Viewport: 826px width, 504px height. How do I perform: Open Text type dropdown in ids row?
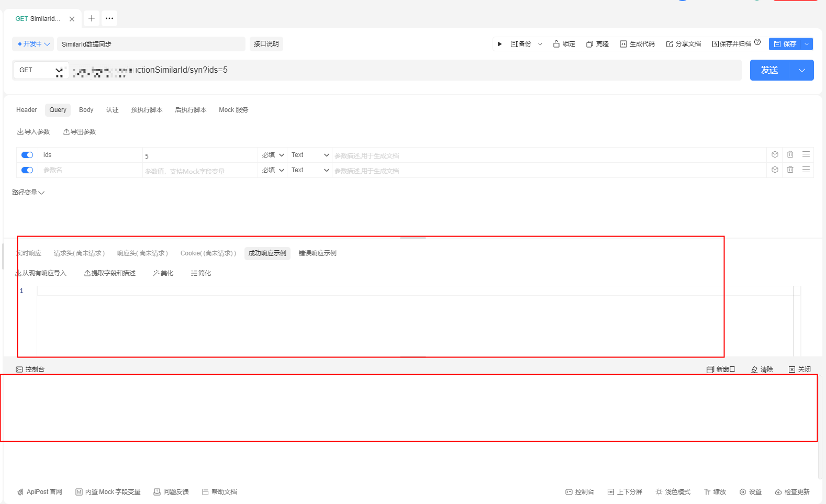[x=310, y=155]
